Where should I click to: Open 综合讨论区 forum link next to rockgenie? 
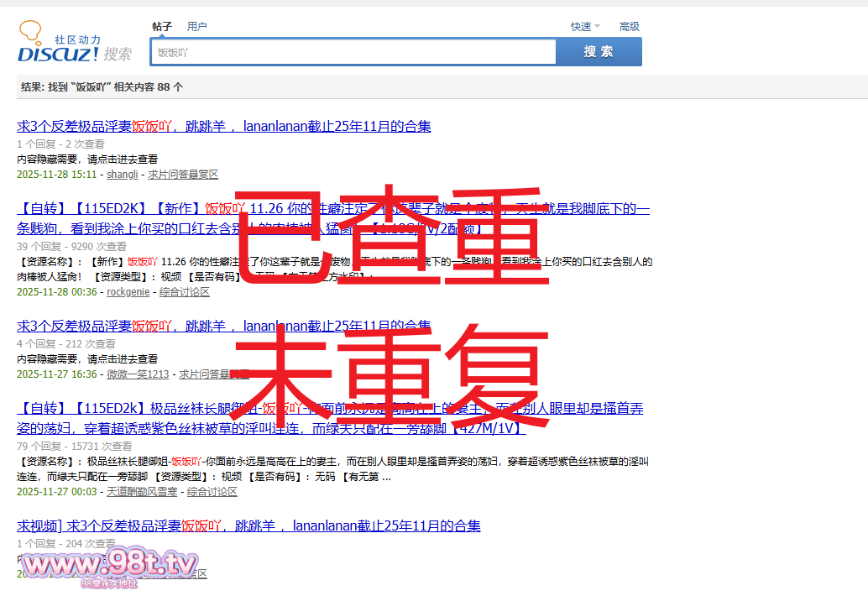coord(185,292)
